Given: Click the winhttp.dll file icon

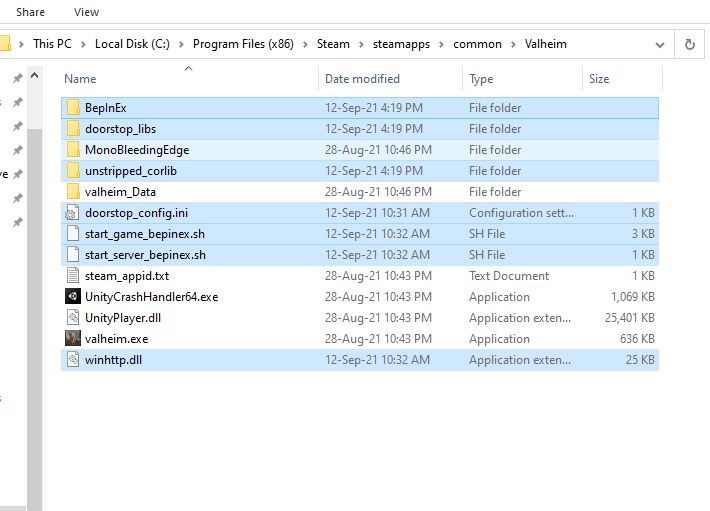Looking at the screenshot, I should [73, 360].
